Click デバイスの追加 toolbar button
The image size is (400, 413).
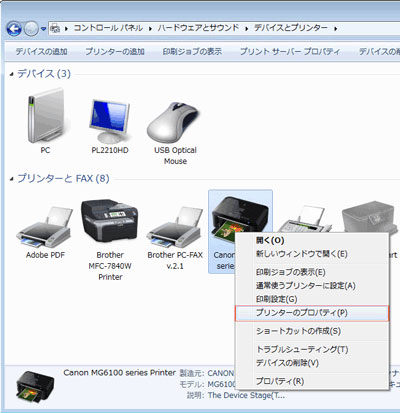(x=41, y=51)
